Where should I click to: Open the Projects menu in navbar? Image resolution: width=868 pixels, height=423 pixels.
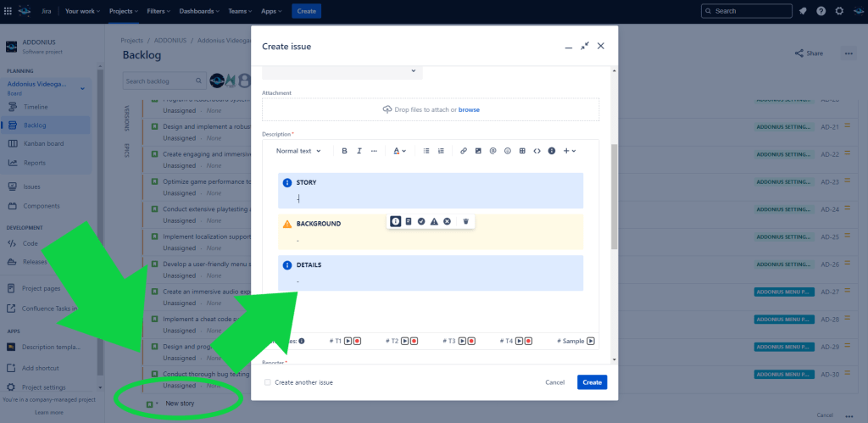tap(125, 11)
